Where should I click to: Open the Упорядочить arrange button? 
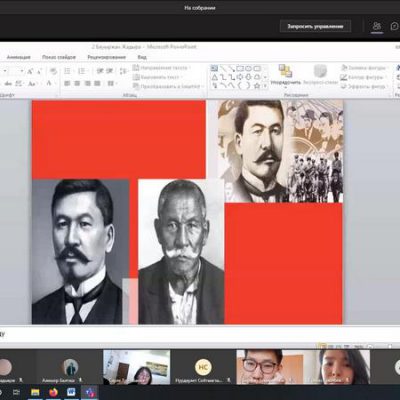tap(286, 76)
